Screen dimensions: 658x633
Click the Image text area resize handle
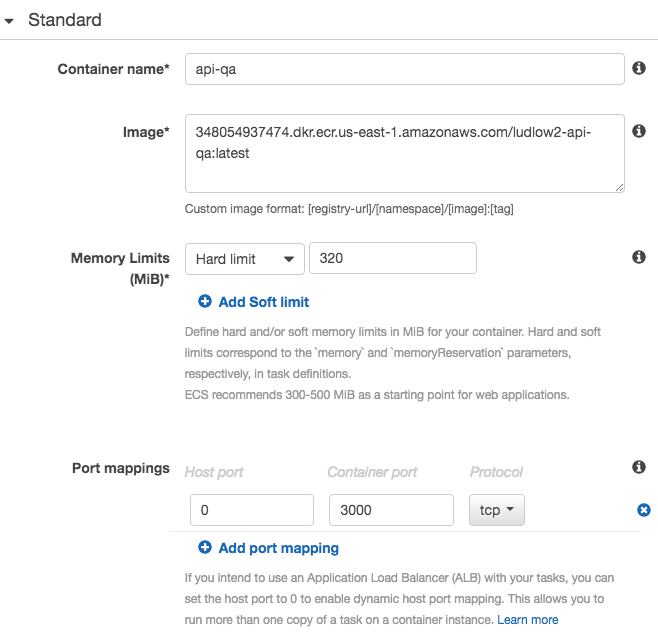(x=620, y=186)
